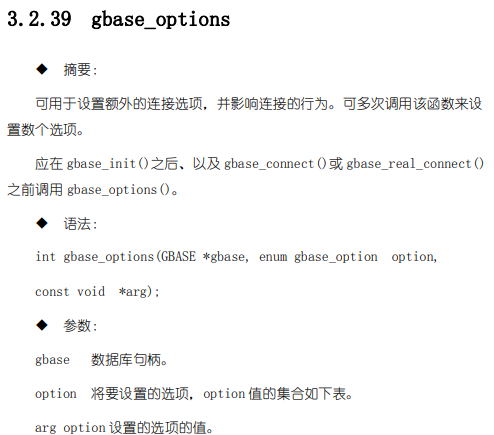Click the 参数 section label
Screen dimensions: 494x435
(x=80, y=325)
